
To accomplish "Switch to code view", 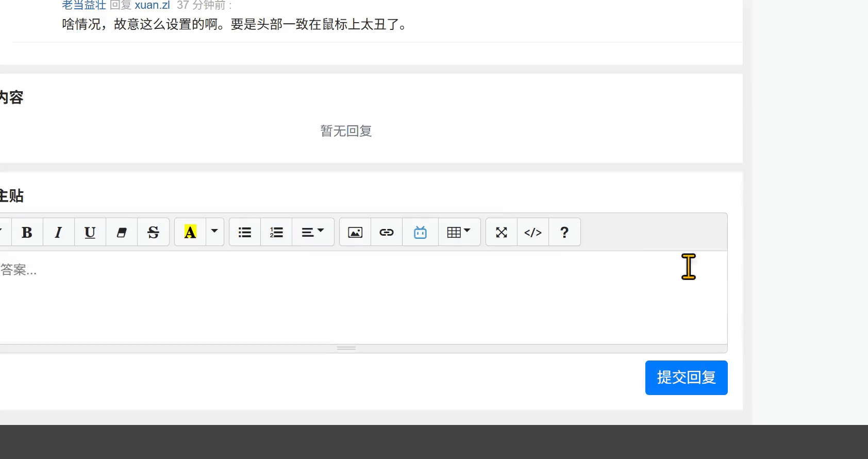I will point(533,233).
